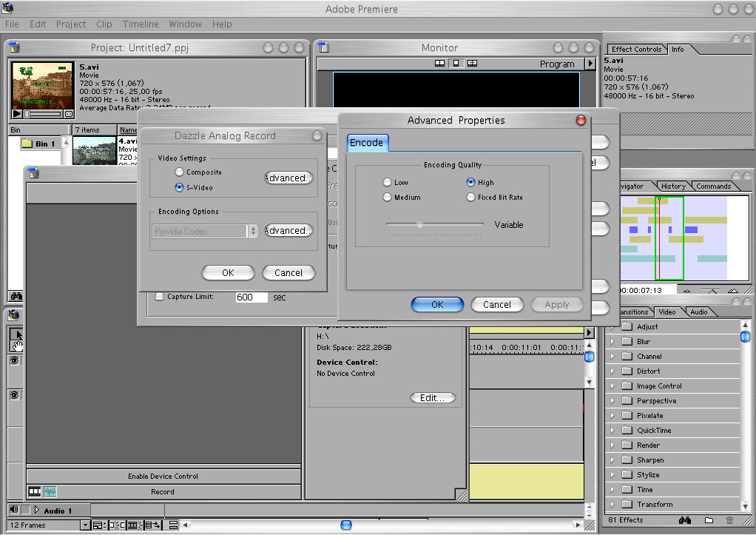Click the filmstrip video icon beside Record

click(x=35, y=491)
